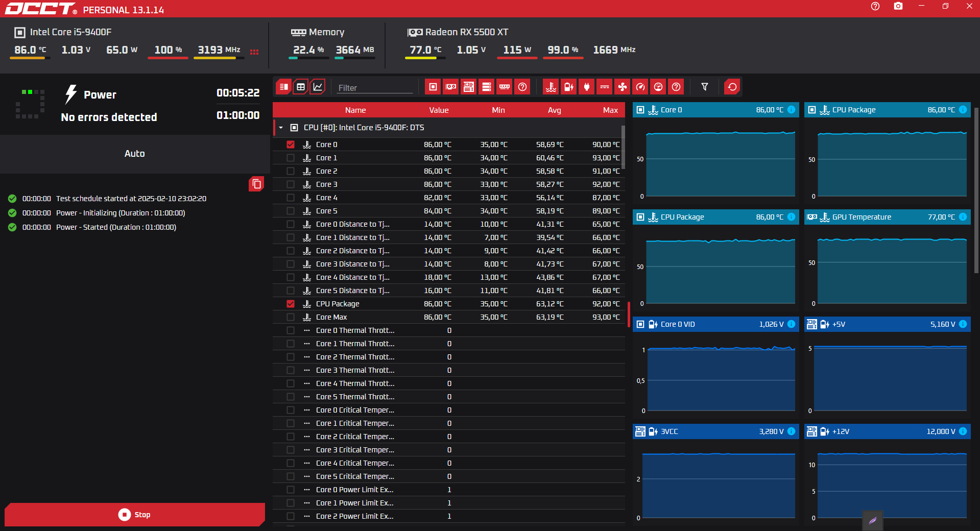Click the 3VCC voltage graph header
Viewport: 980px width, 531px height.
tap(715, 431)
